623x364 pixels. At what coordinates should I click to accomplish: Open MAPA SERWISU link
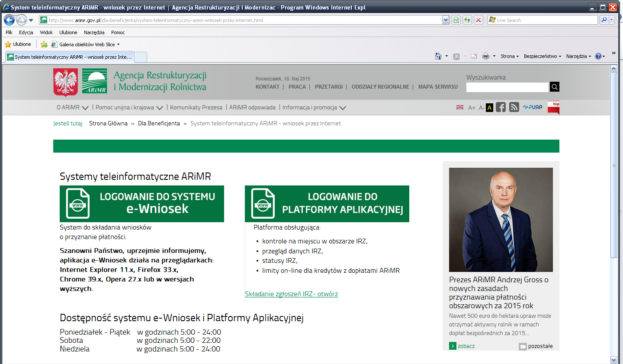coord(438,87)
